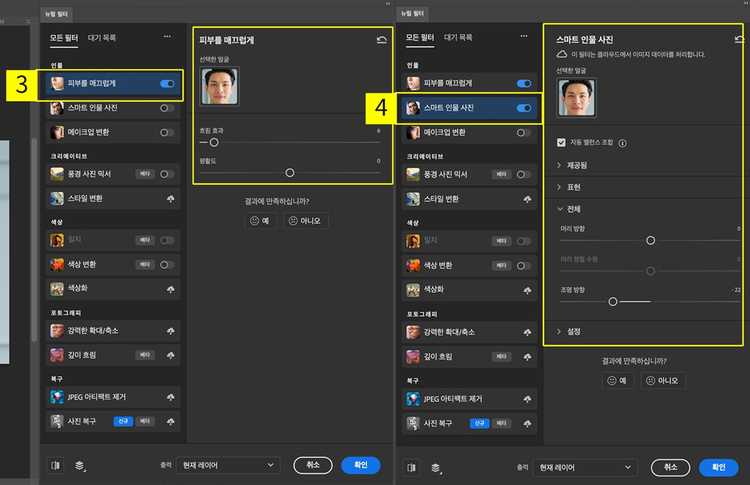Collapse left panel with the double-arrow icon
Screen dimensions: 750x485
click(388, 3)
